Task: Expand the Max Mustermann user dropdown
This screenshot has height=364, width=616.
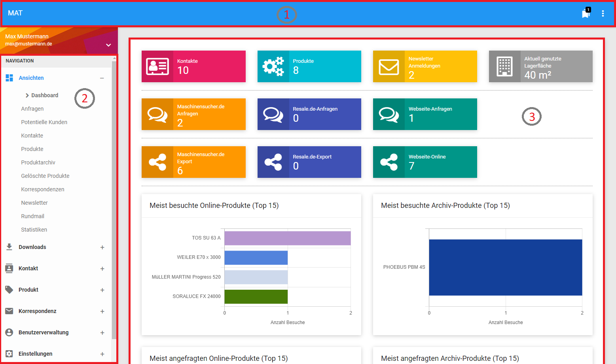Action: tap(108, 45)
